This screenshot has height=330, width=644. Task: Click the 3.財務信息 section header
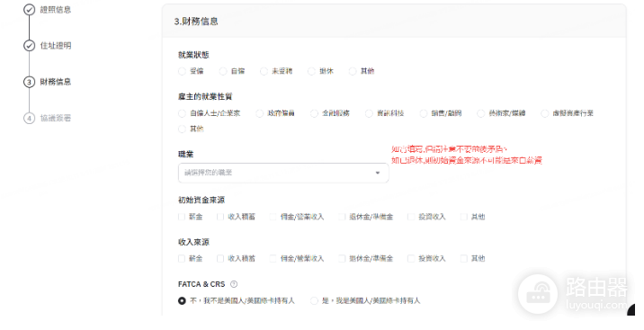[196, 22]
